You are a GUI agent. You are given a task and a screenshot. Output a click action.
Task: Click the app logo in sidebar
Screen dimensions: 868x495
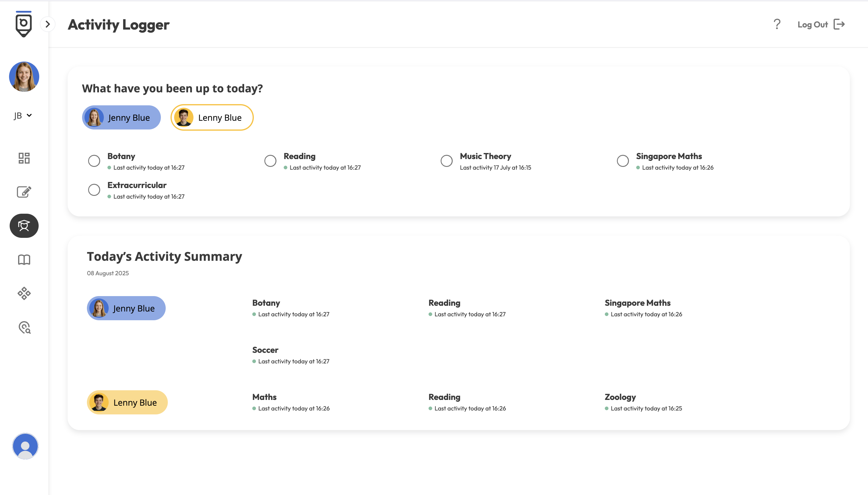click(x=24, y=24)
